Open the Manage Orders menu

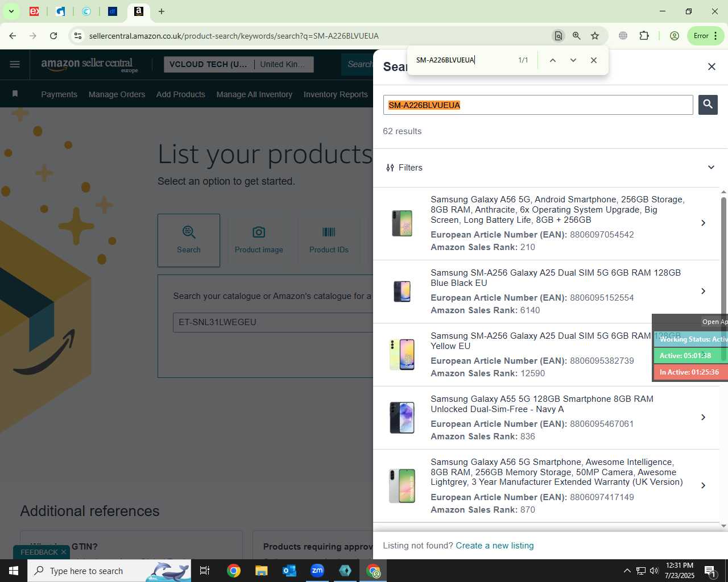point(117,94)
